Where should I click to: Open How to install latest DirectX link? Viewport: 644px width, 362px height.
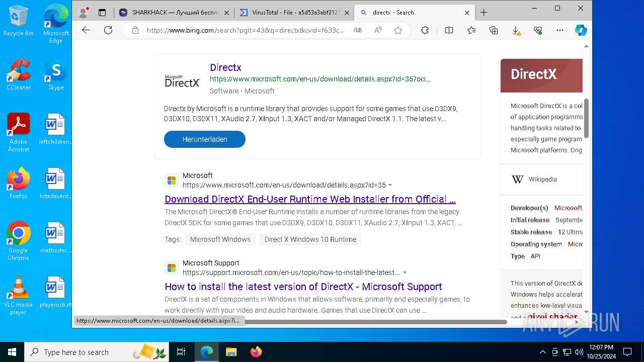(303, 287)
